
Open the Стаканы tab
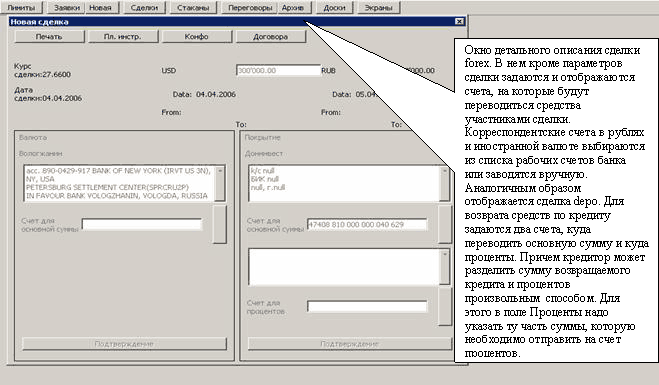(x=193, y=8)
